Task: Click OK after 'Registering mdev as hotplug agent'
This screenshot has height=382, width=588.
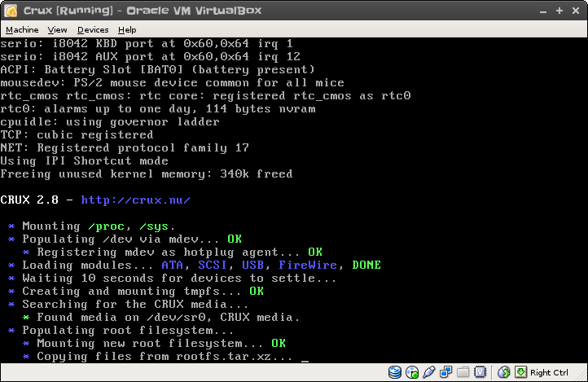Action: coord(315,252)
